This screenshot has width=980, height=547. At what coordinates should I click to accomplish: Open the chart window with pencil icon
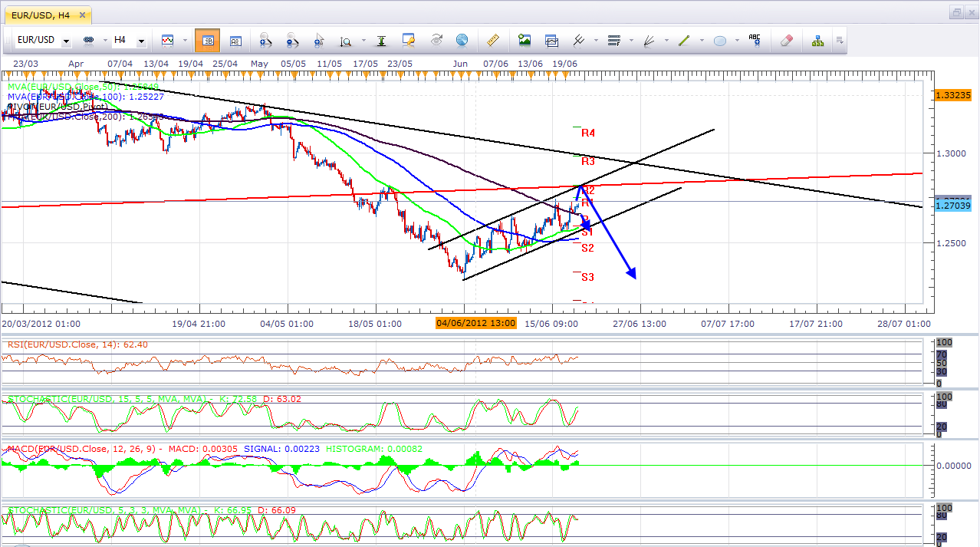pos(408,40)
